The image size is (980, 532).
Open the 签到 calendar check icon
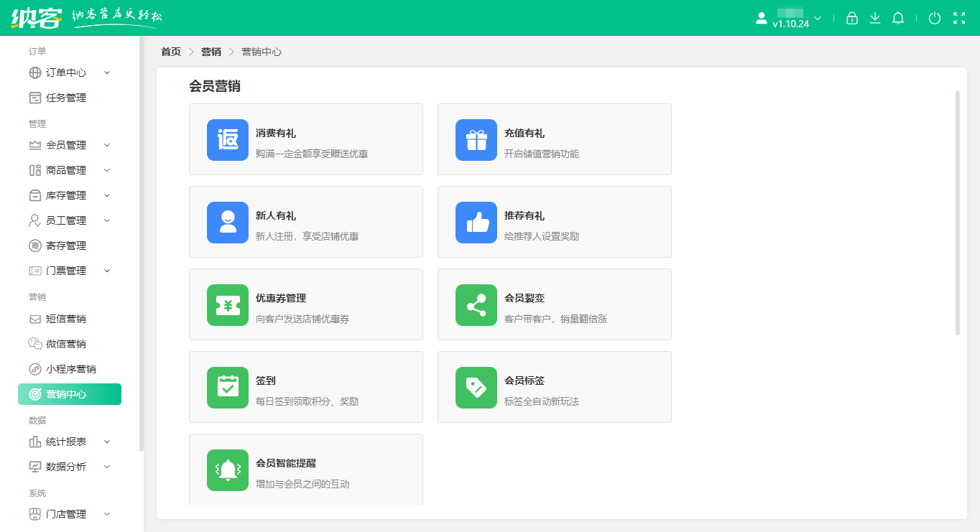(228, 388)
